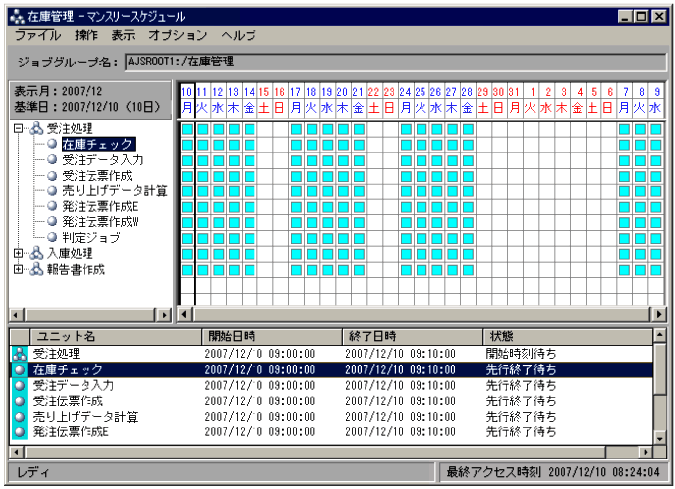Collapse the 受注処理 tree node
The width and height of the screenshot is (675, 489).
(x=18, y=128)
